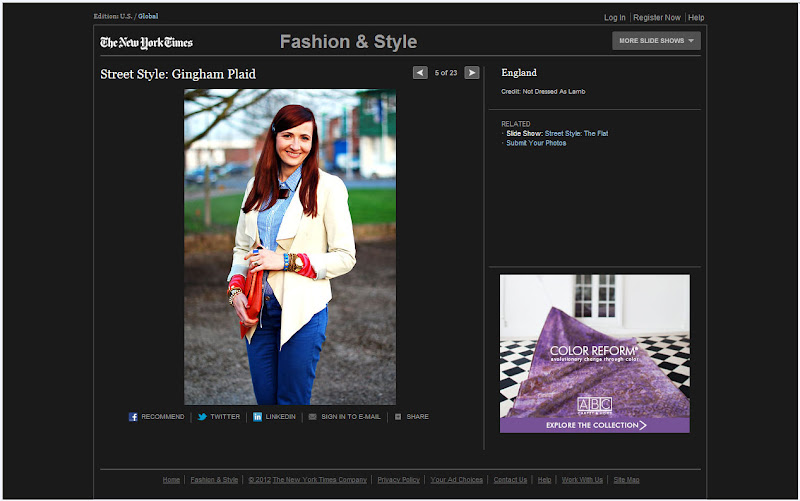Click Submit Your Photos link
800x501 pixels.
click(536, 143)
